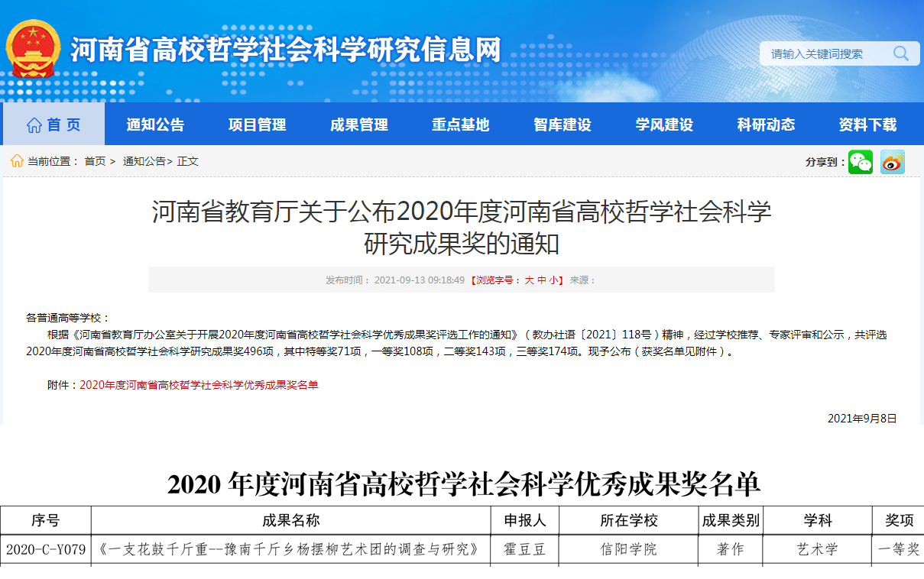Viewport: 924px width, 579px height.
Task: Click the breadcrumb home icon
Action: click(x=17, y=161)
